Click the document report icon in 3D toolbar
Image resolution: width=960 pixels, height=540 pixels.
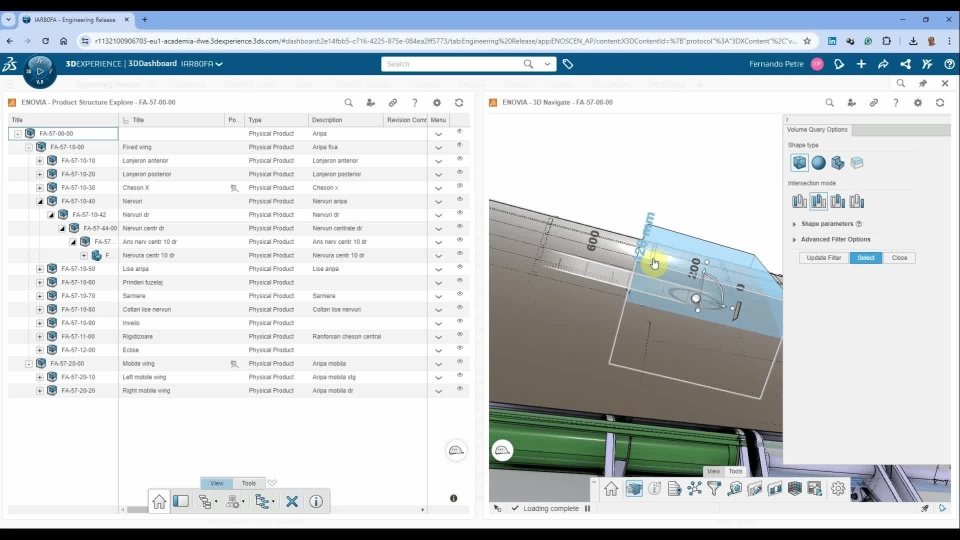(674, 489)
